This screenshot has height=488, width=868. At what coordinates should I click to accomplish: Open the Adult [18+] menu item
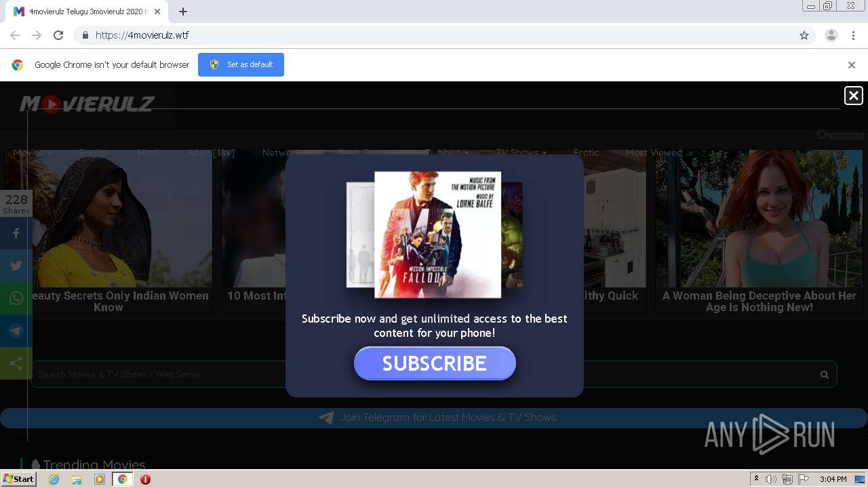pos(211,152)
